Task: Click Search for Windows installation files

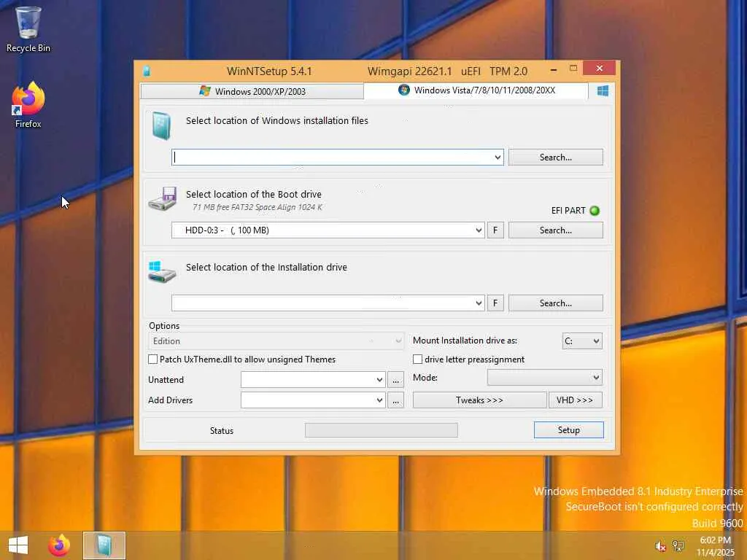Action: (555, 157)
